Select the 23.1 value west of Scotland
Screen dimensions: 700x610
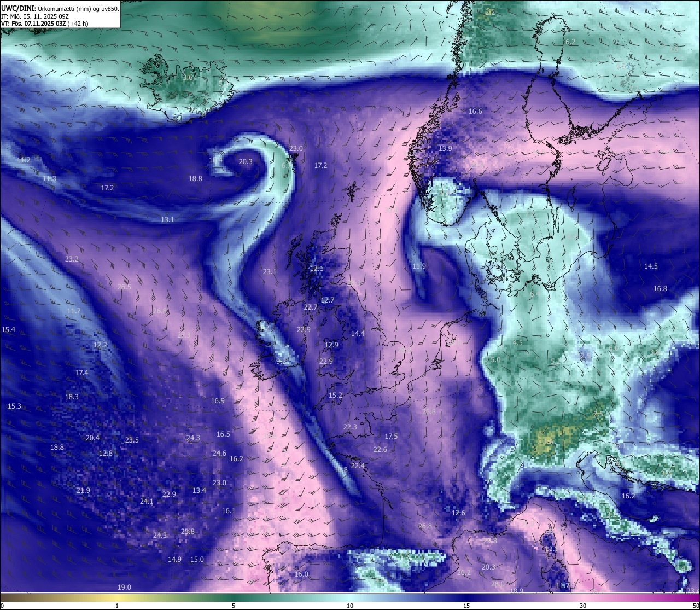(270, 272)
